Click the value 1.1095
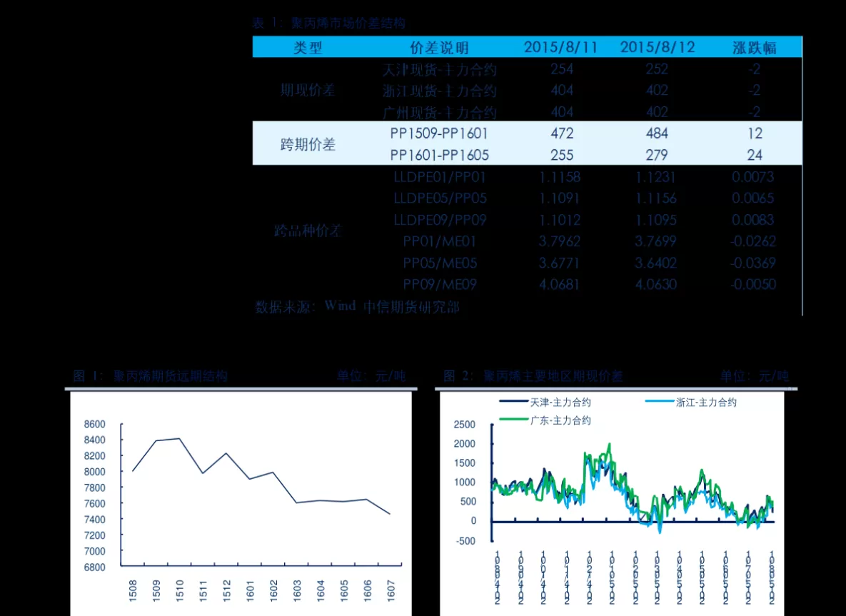 [655, 220]
